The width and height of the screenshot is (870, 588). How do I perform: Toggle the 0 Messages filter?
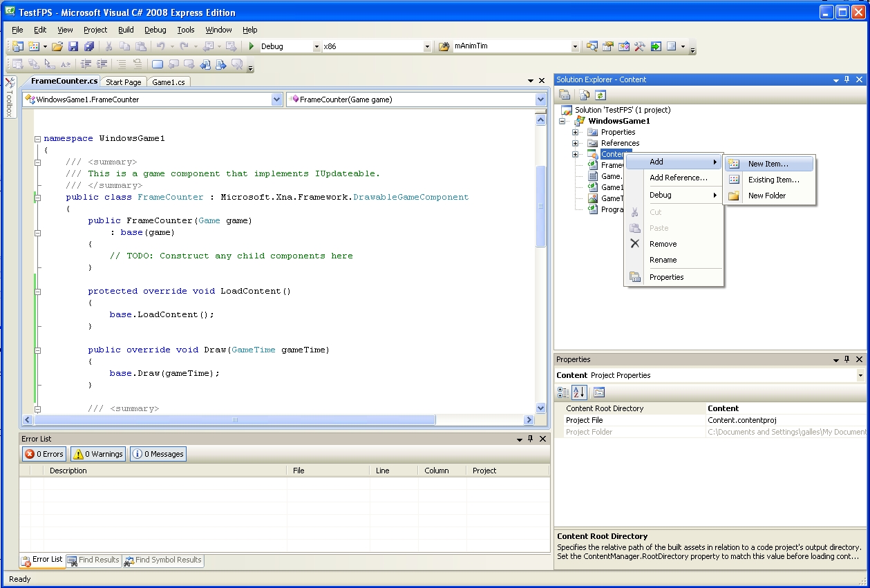click(158, 454)
